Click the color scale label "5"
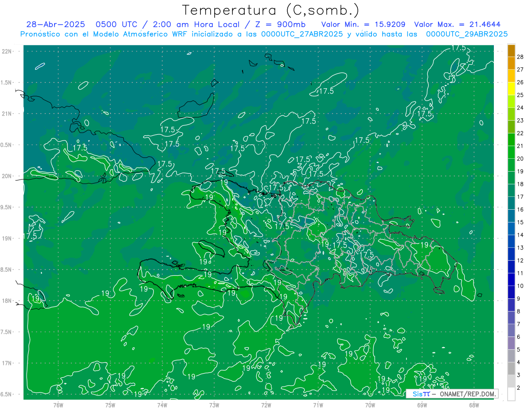The image size is (532, 411). click(519, 349)
